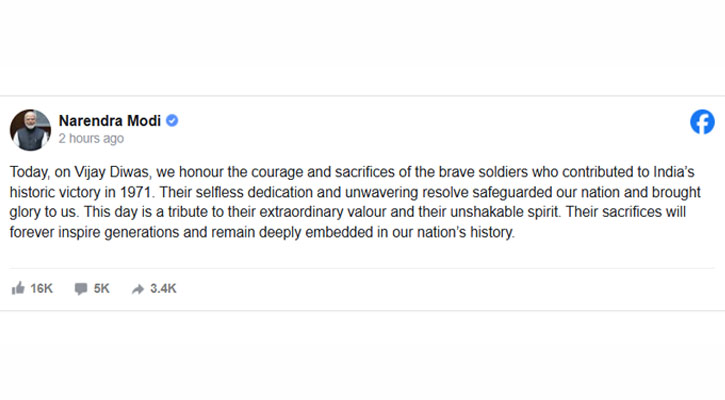725x400 pixels.
Task: Click the Facebook logo icon
Action: point(702,122)
